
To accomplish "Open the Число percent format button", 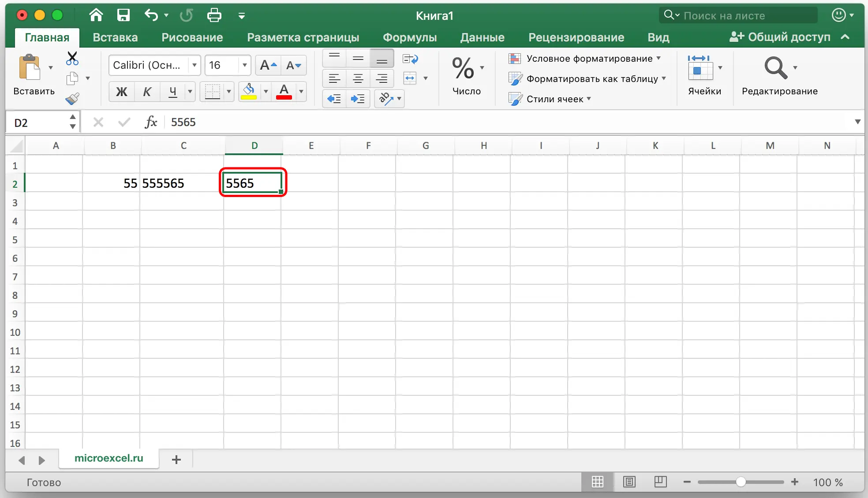I will pyautogui.click(x=463, y=68).
